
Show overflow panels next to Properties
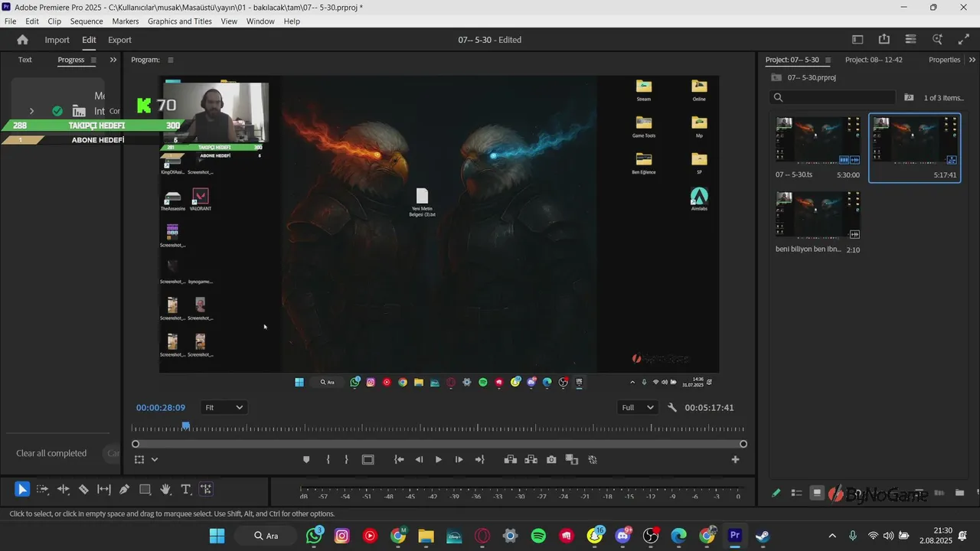click(x=971, y=60)
